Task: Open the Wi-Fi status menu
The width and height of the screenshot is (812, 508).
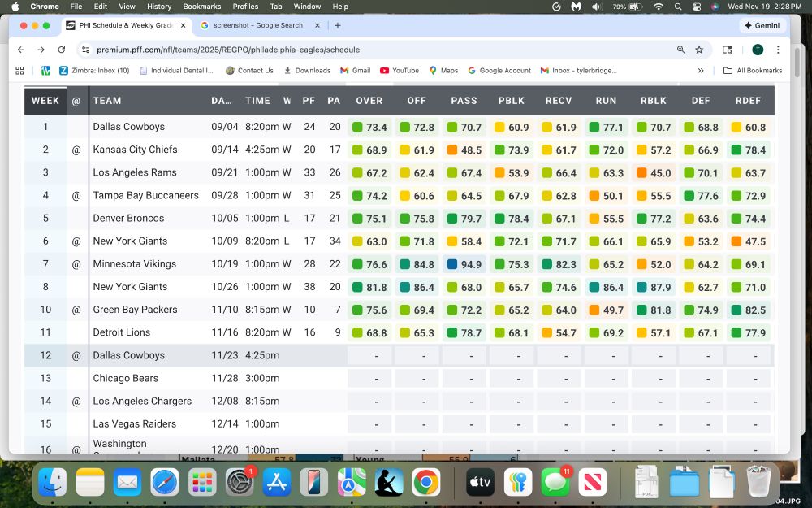Action: (659, 7)
